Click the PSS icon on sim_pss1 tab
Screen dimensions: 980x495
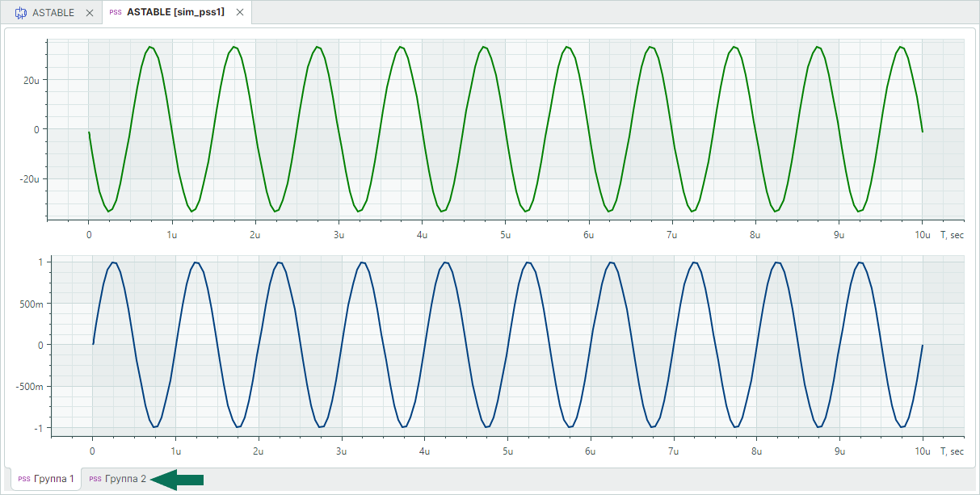116,13
